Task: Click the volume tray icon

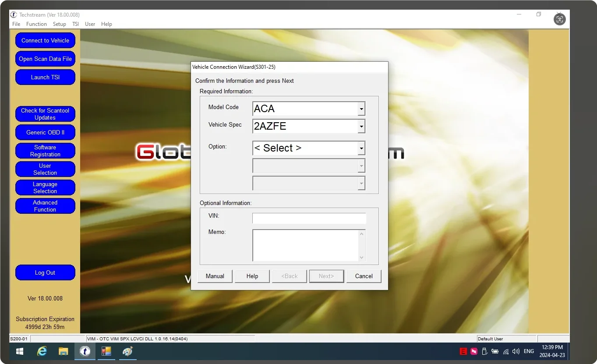Action: tap(516, 351)
